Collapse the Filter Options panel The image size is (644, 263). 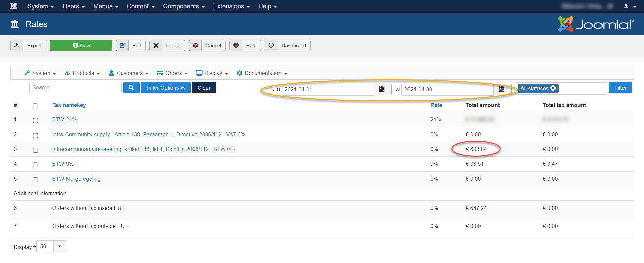coord(166,88)
